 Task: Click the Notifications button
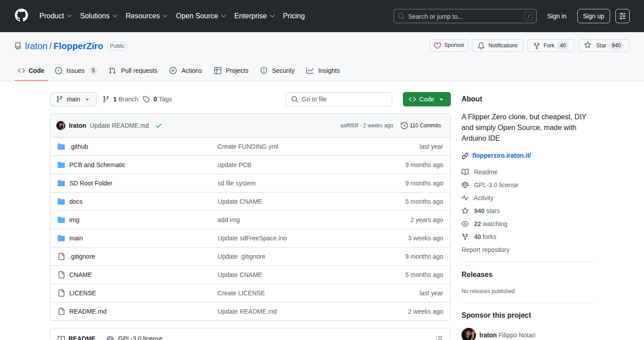click(x=498, y=46)
